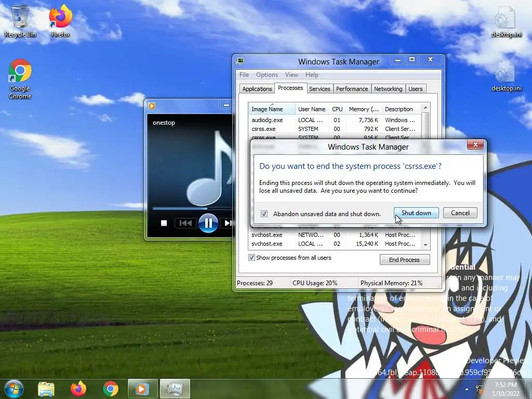532x399 pixels.
Task: Switch to the Services tab
Action: tap(320, 89)
